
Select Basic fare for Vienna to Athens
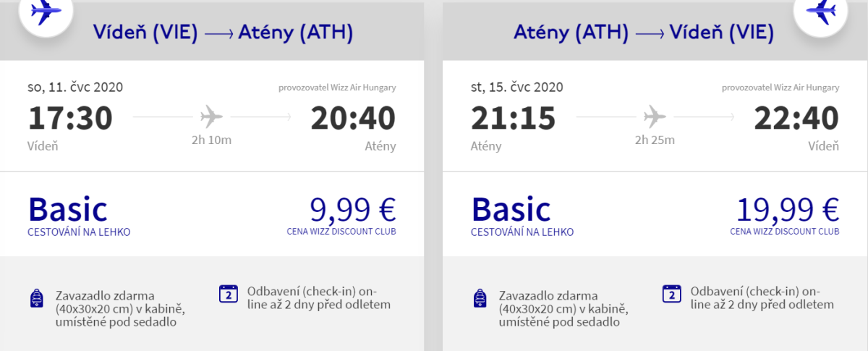[68, 209]
